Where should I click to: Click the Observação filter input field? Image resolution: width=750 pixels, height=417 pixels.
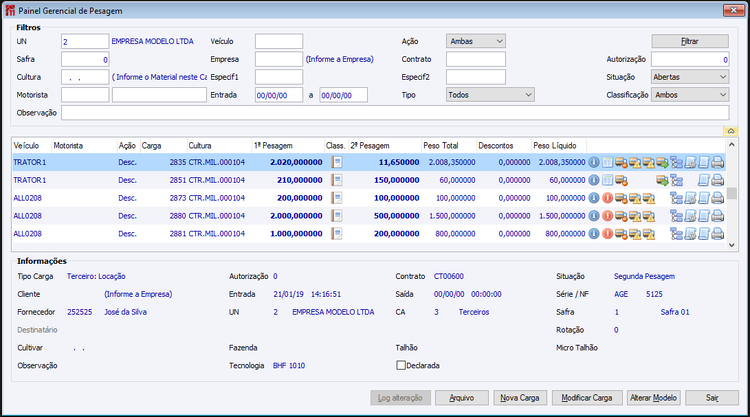coord(395,113)
